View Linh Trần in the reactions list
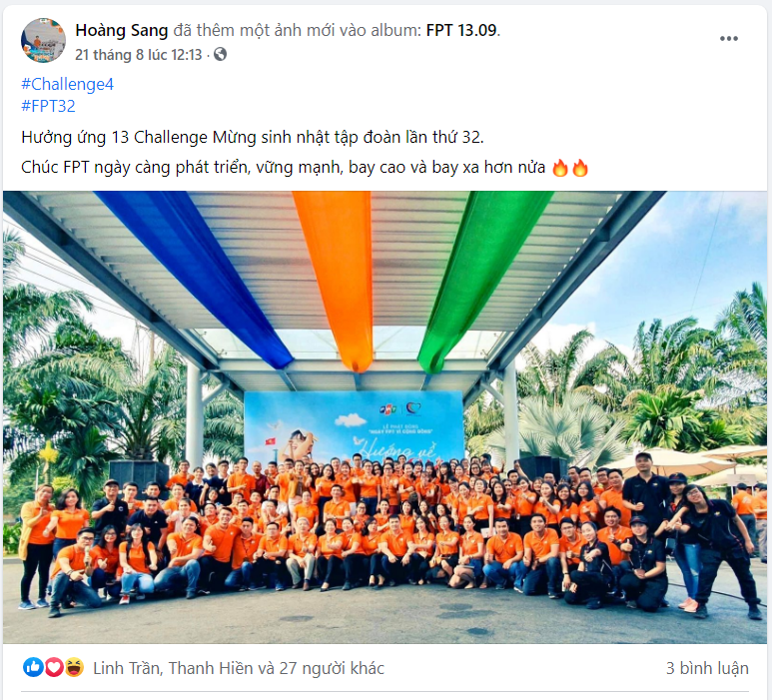The image size is (772, 700). [126, 668]
